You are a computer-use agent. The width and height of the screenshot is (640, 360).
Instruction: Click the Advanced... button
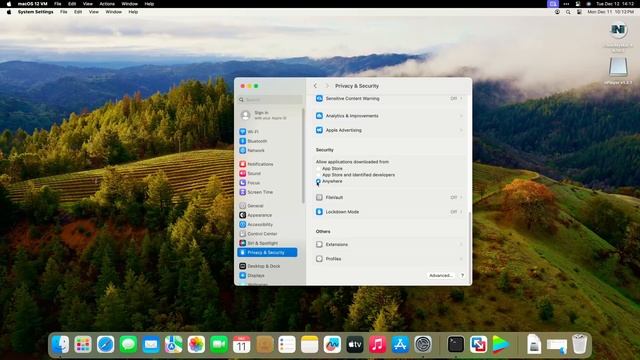click(441, 276)
